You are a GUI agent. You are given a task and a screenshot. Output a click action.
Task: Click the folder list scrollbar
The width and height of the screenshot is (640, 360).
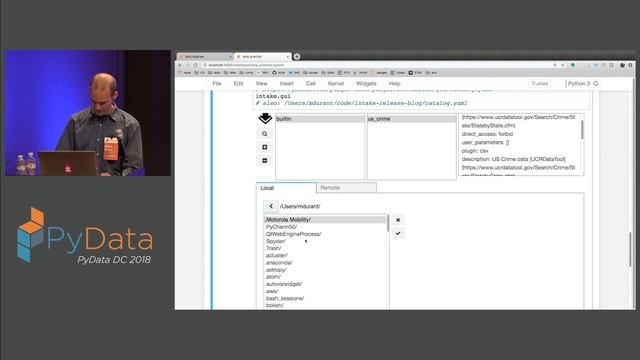387,224
